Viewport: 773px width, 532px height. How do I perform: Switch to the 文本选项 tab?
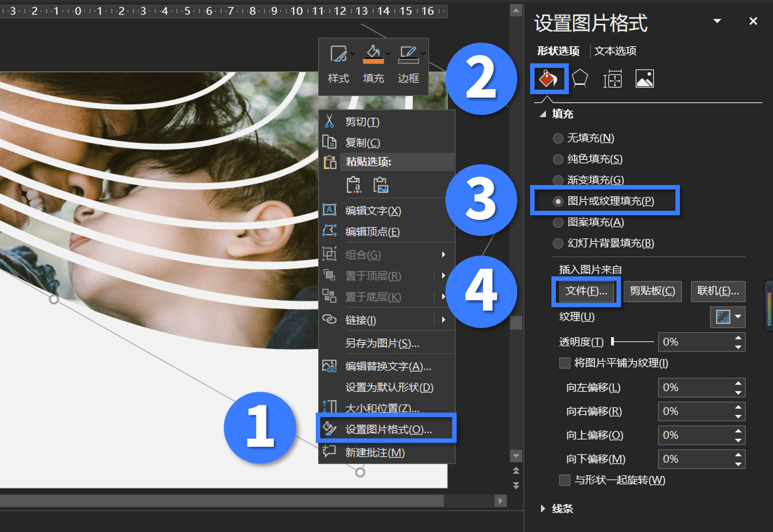[x=615, y=50]
